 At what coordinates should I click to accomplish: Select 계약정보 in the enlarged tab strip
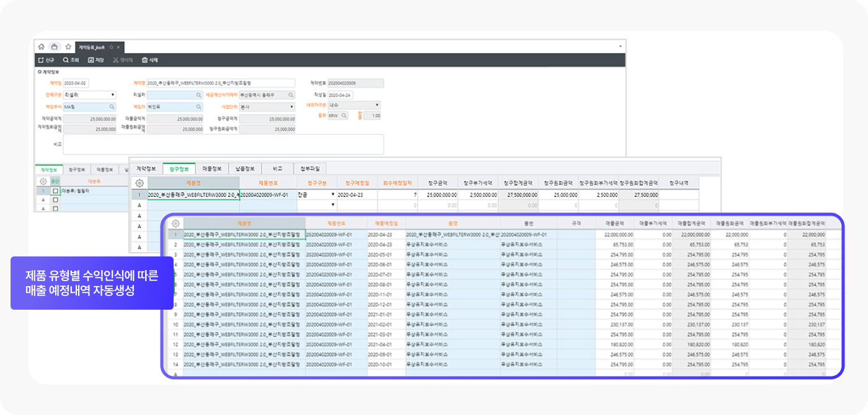pyautogui.click(x=146, y=168)
